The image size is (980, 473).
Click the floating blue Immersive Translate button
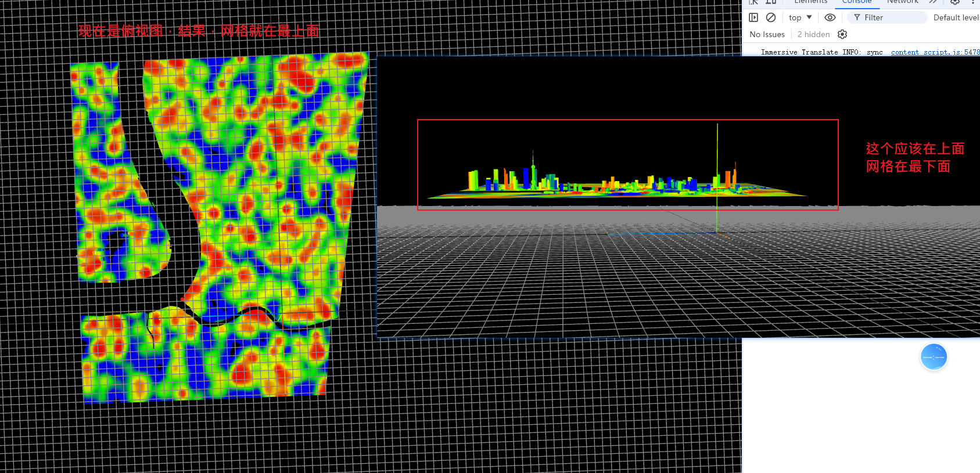(x=934, y=357)
